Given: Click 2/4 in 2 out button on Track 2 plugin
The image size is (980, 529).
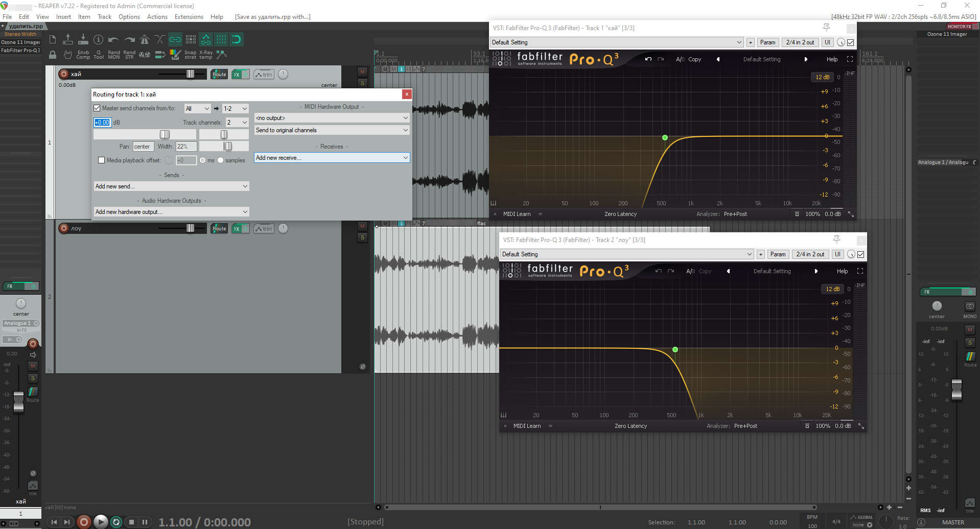Looking at the screenshot, I should 810,254.
